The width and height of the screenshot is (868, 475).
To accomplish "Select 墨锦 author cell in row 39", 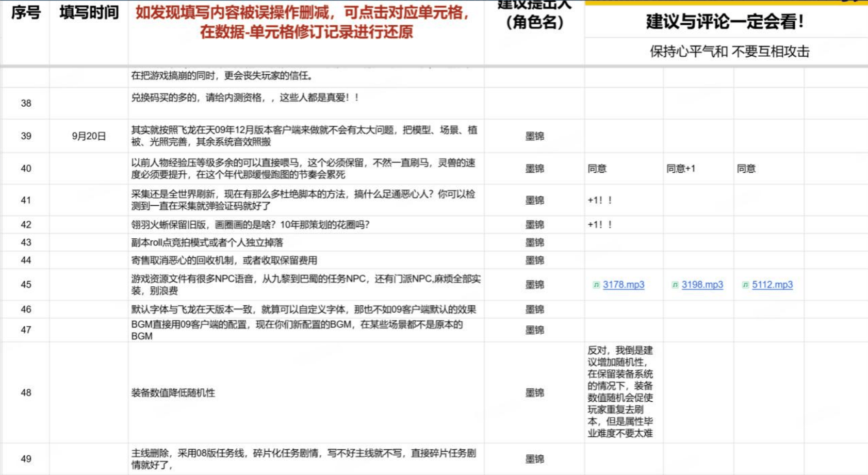I will pos(534,136).
